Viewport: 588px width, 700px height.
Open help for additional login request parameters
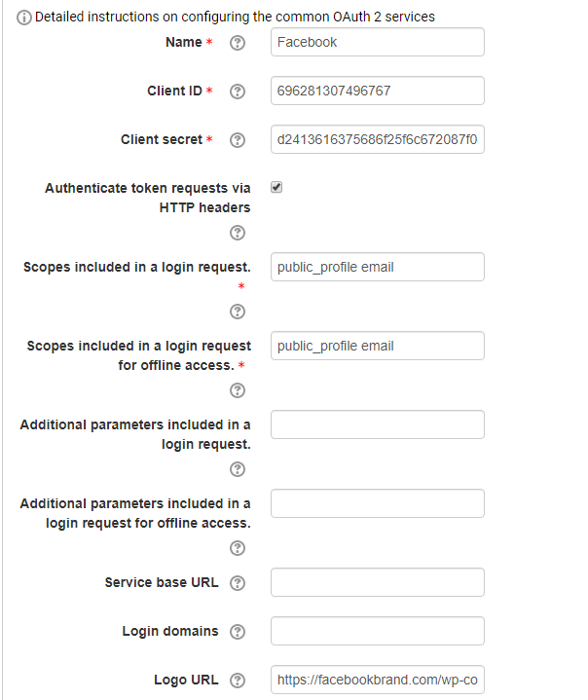point(237,469)
